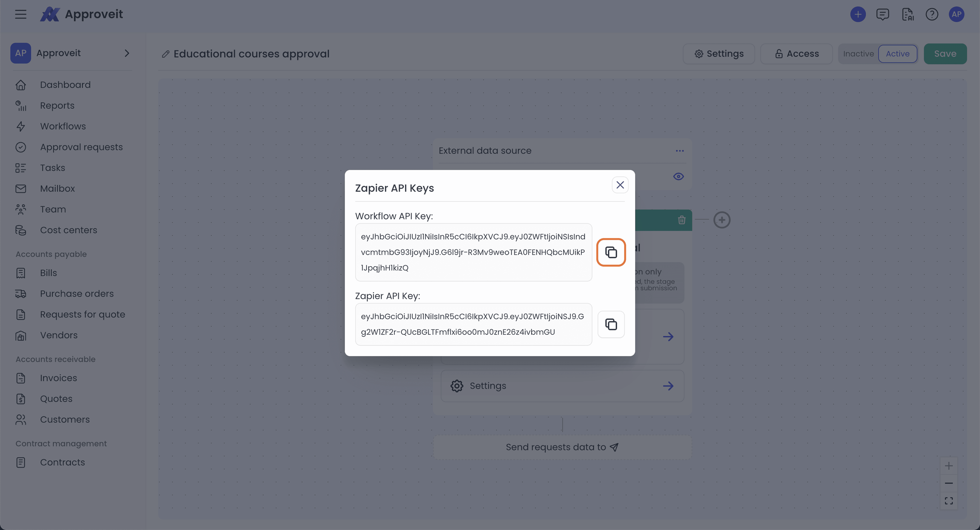Add a new stage with circled plus
This screenshot has width=980, height=530.
coord(722,220)
